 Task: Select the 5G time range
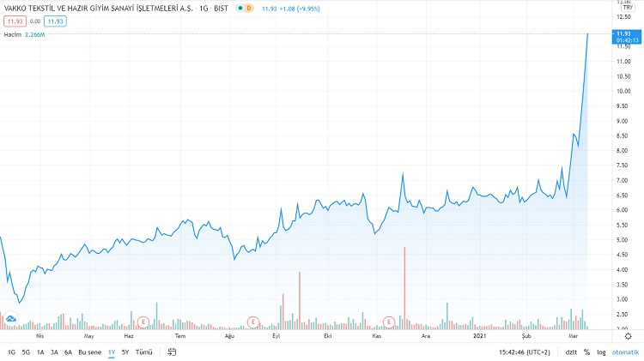[x=26, y=352]
